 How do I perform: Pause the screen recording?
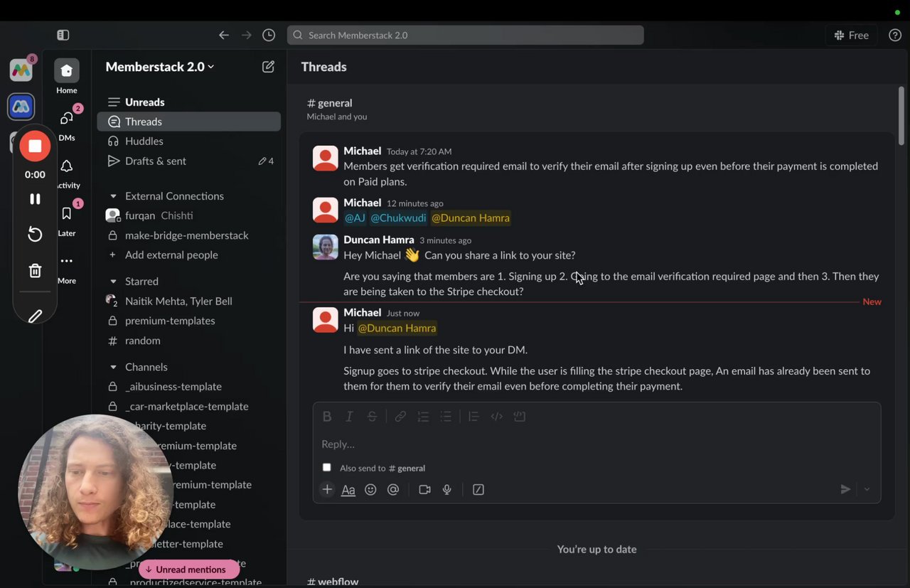point(35,199)
